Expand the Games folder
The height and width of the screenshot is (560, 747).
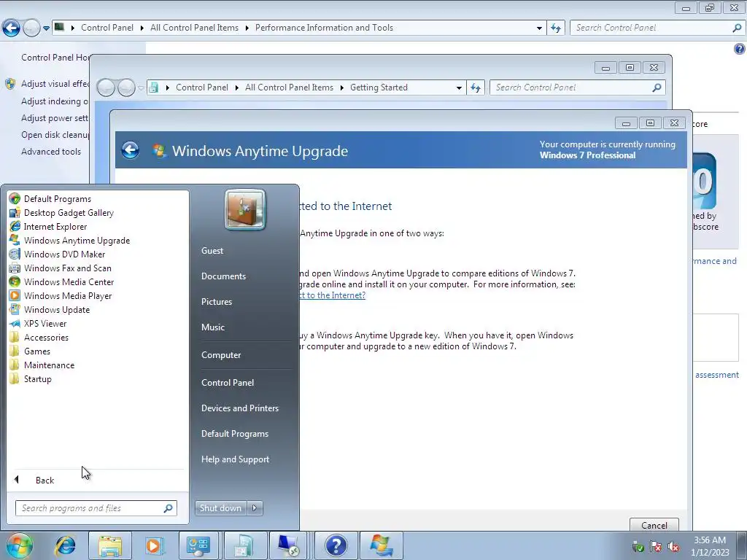tap(37, 351)
